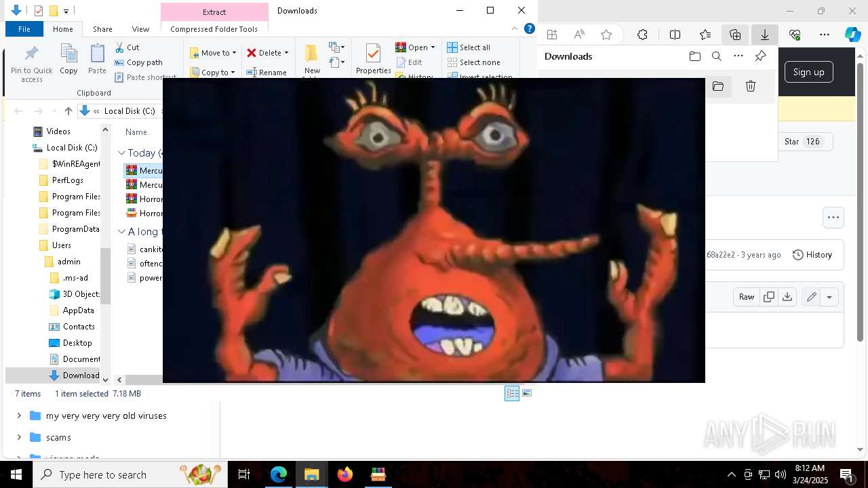Open the Compressed Folder Tools tab
The height and width of the screenshot is (488, 868).
(x=214, y=29)
